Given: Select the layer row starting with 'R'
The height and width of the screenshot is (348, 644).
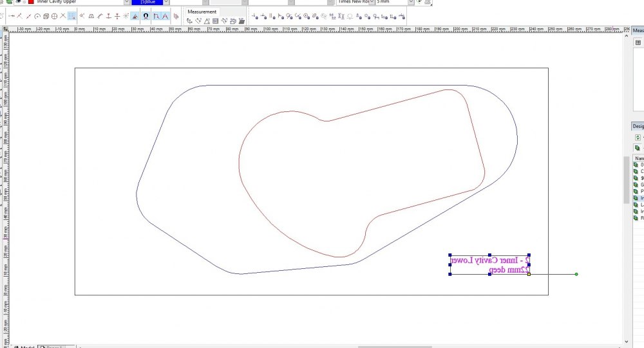Looking at the screenshot, I should [x=639, y=218].
